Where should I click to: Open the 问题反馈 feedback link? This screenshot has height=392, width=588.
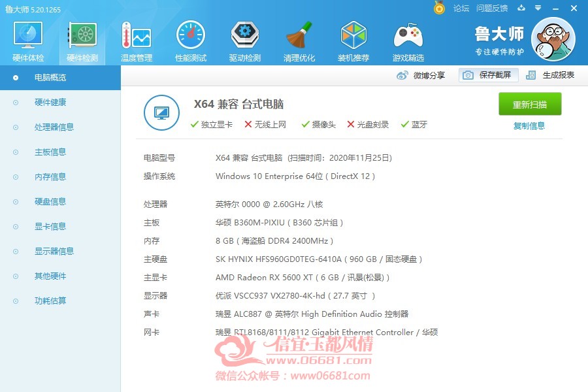pyautogui.click(x=492, y=8)
